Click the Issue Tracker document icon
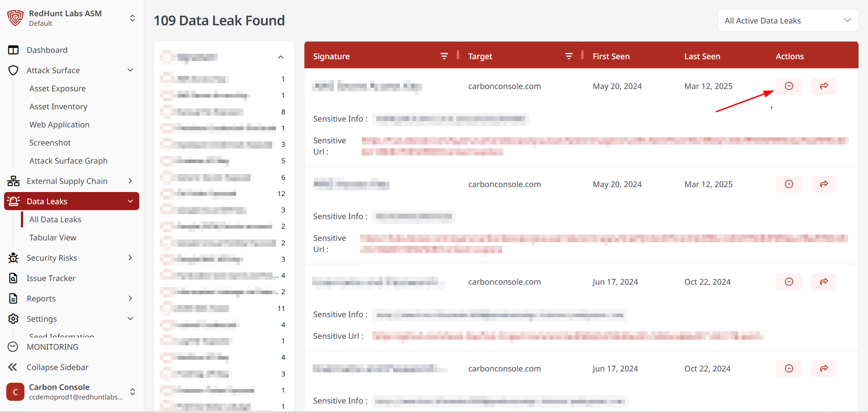This screenshot has width=868, height=413. pos(14,278)
